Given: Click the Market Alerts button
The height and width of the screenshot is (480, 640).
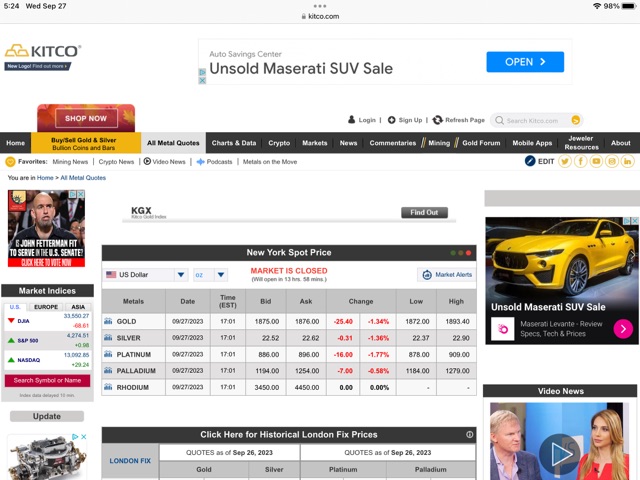Looking at the screenshot, I should 446,275.
